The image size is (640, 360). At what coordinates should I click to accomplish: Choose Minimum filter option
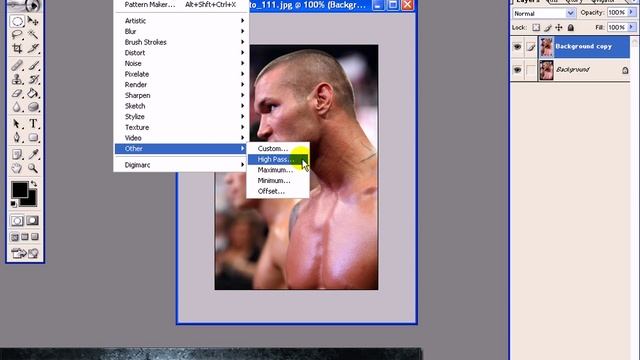tap(278, 180)
